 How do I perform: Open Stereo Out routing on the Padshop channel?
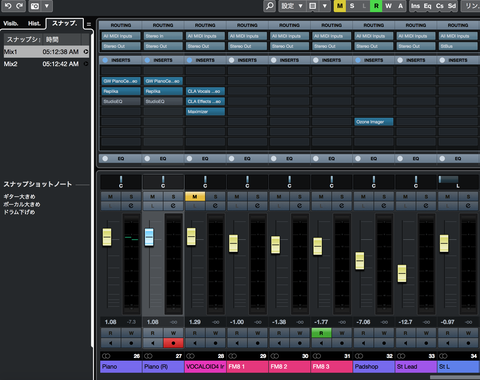374,46
